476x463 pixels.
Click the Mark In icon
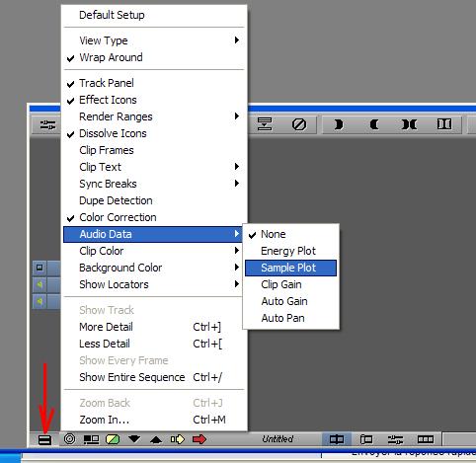(338, 124)
